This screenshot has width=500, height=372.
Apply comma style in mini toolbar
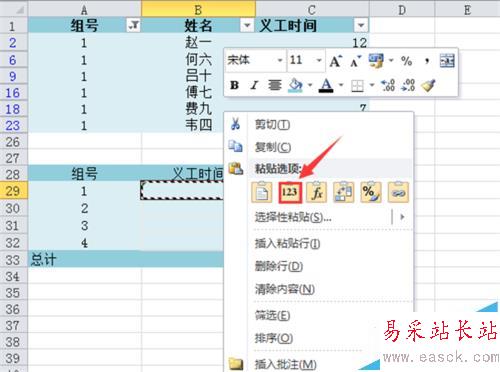[427, 61]
